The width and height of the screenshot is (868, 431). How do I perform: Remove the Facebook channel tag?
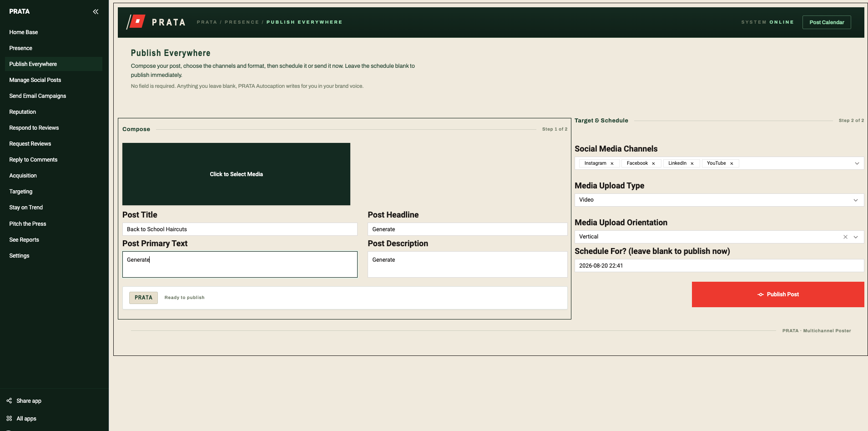[x=653, y=163]
